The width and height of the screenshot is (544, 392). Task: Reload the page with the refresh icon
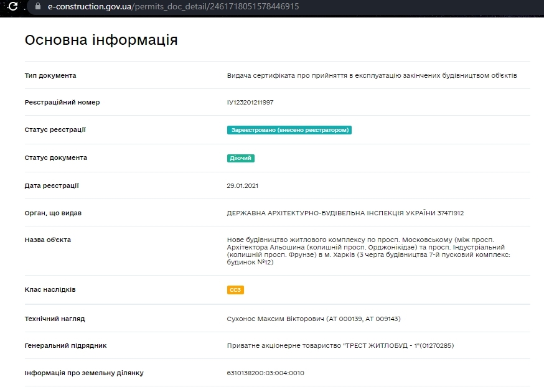(13, 6)
